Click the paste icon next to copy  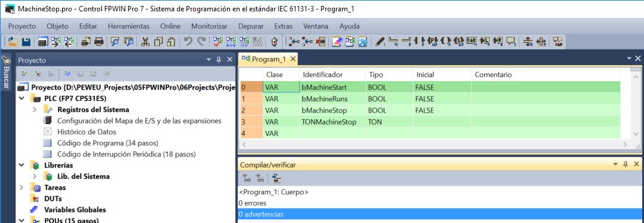(171, 41)
